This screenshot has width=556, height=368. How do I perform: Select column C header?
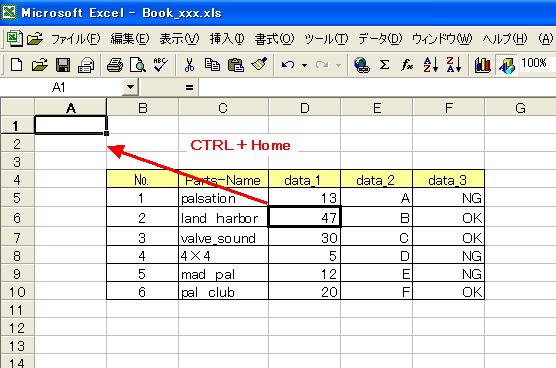(223, 108)
